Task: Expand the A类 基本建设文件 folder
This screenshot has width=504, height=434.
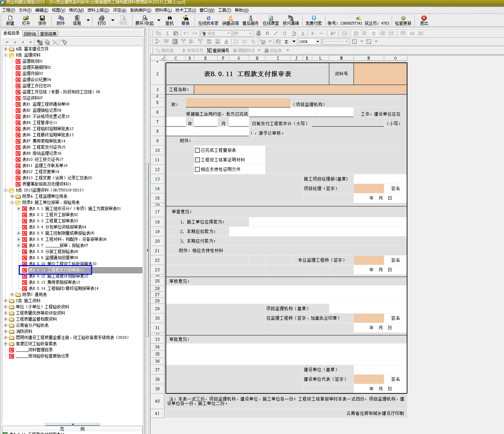Action: (5, 49)
